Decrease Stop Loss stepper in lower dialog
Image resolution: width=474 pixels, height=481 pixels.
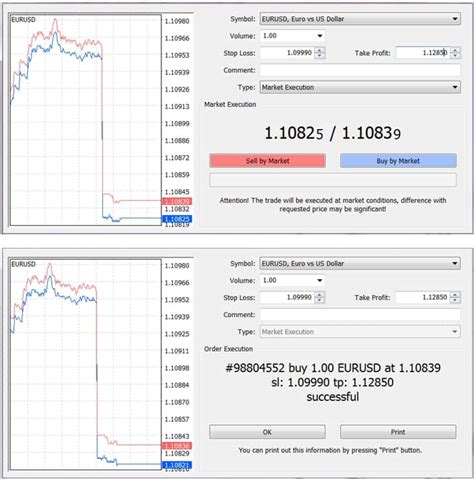click(320, 300)
